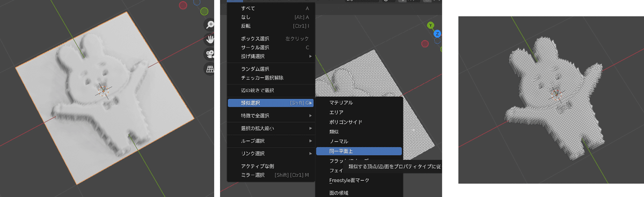Screen dimensions: 644x197
Task: Select ノーマル in similar-select submenu
Action: click(x=358, y=141)
